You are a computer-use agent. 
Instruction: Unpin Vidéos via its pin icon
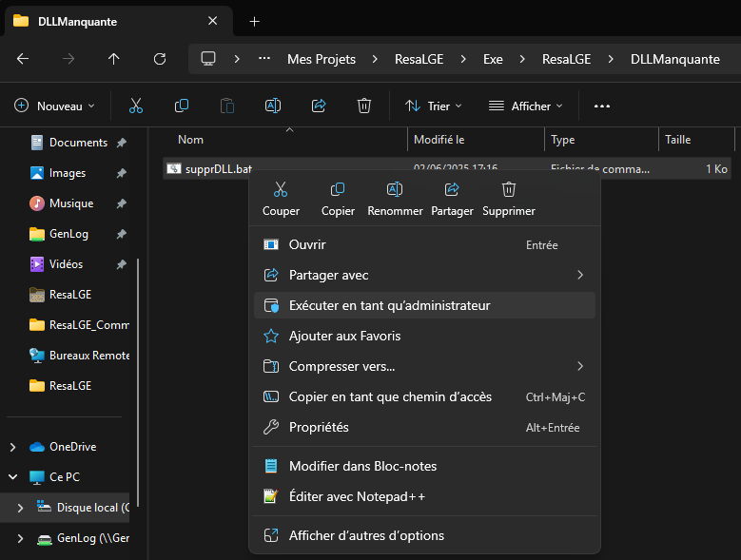pos(122,264)
